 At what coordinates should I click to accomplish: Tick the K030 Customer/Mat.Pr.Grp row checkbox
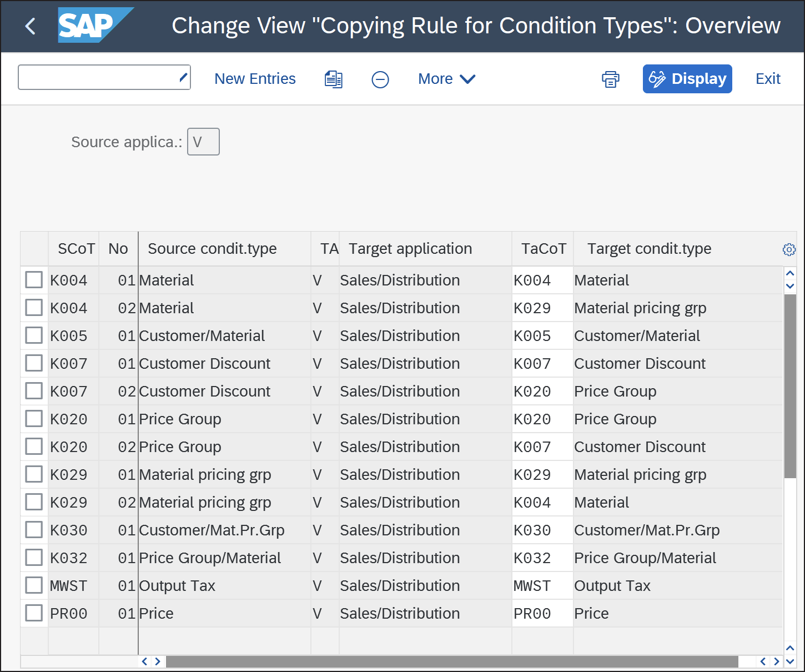[x=34, y=530]
